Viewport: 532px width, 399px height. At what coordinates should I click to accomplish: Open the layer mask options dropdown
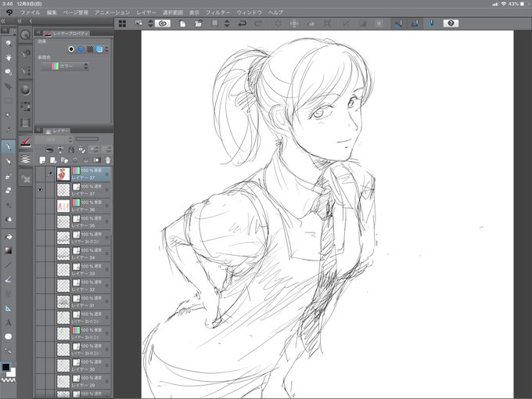[x=94, y=149]
